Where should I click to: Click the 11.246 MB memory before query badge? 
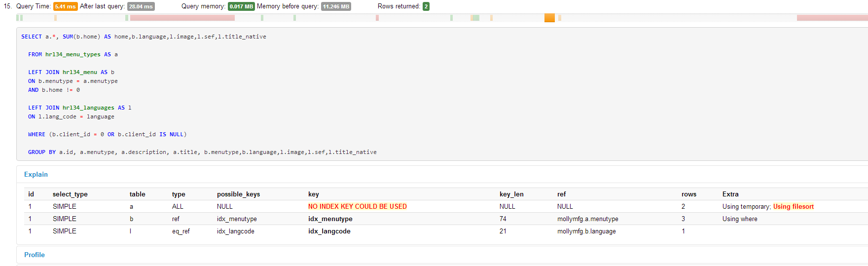point(336,6)
